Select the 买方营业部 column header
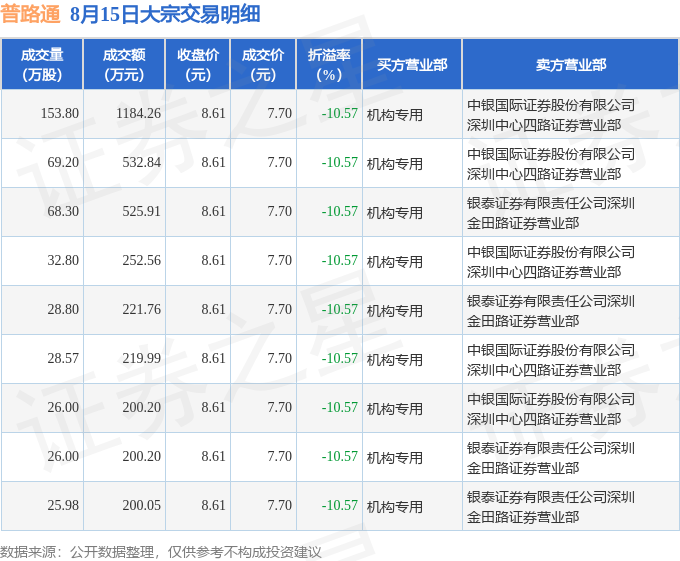Screen dimensions: 680x561 coord(412,65)
